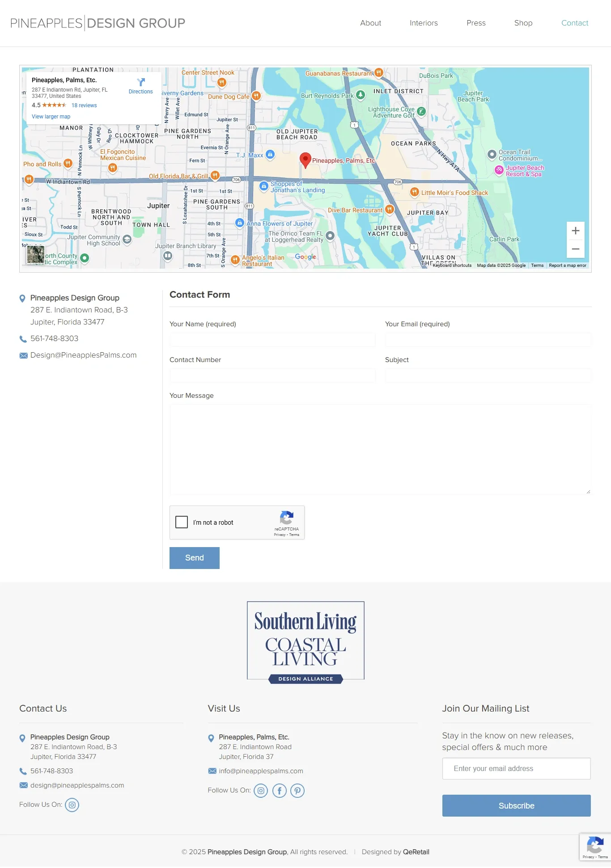The width and height of the screenshot is (611, 868).
Task: Click the Burt Reynolds Park marker
Action: (x=361, y=95)
